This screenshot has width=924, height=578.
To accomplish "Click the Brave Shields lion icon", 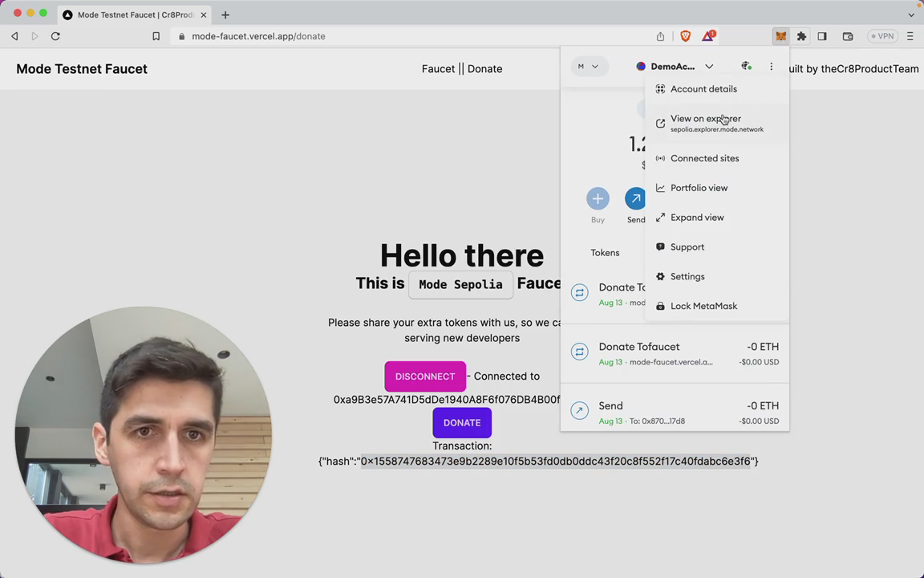I will pos(685,36).
